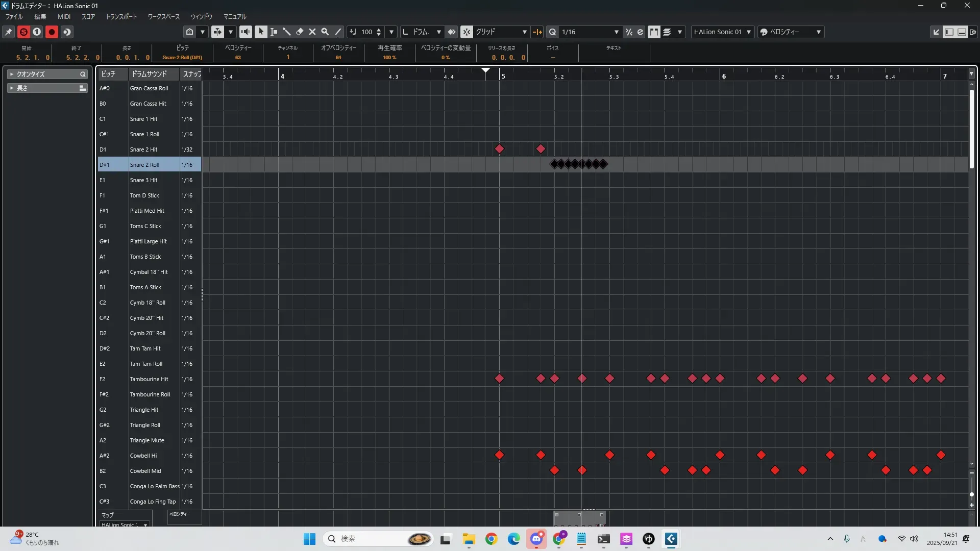Viewport: 980px width, 551px height.
Task: Select the drumstick tool
Action: point(287,32)
